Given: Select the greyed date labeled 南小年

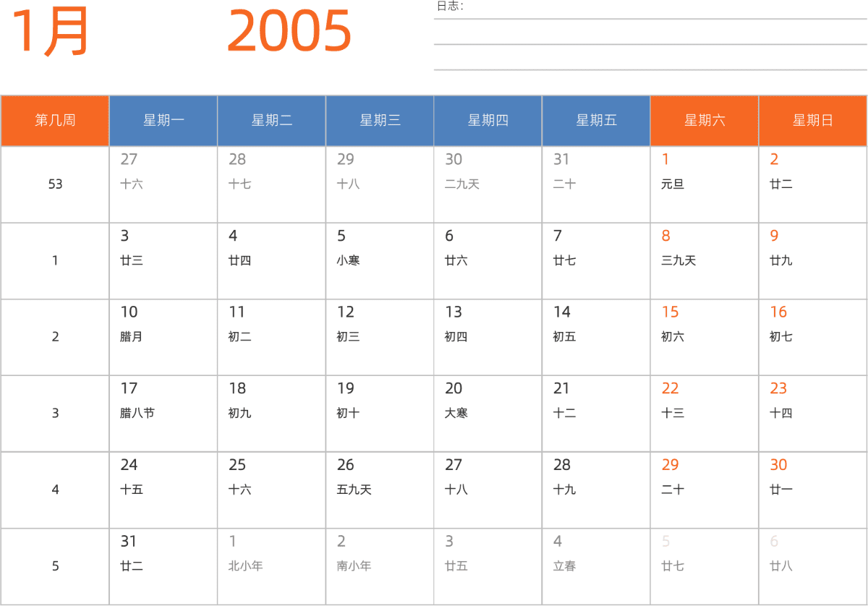Looking at the screenshot, I should tap(380, 567).
